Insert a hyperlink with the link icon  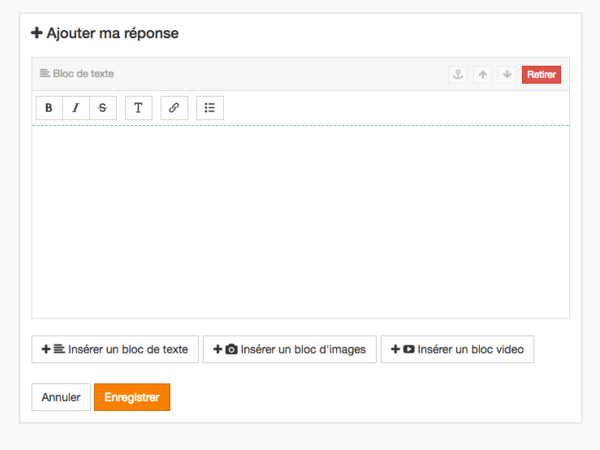[174, 108]
